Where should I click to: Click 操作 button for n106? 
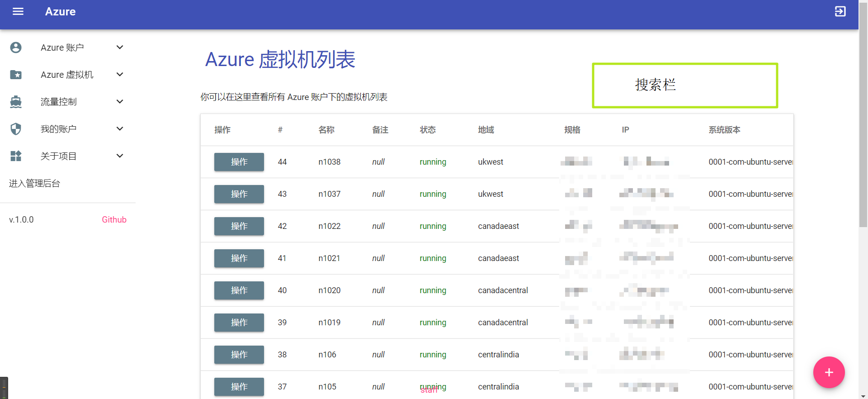tap(239, 355)
